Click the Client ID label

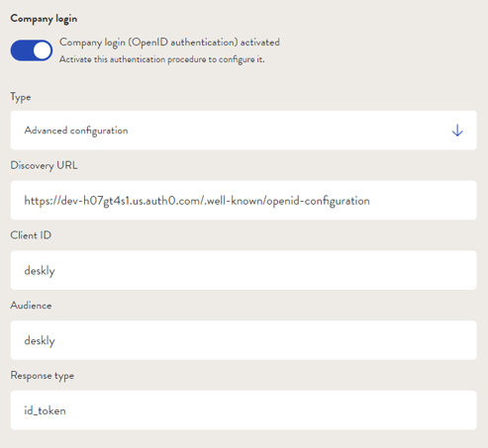[31, 235]
